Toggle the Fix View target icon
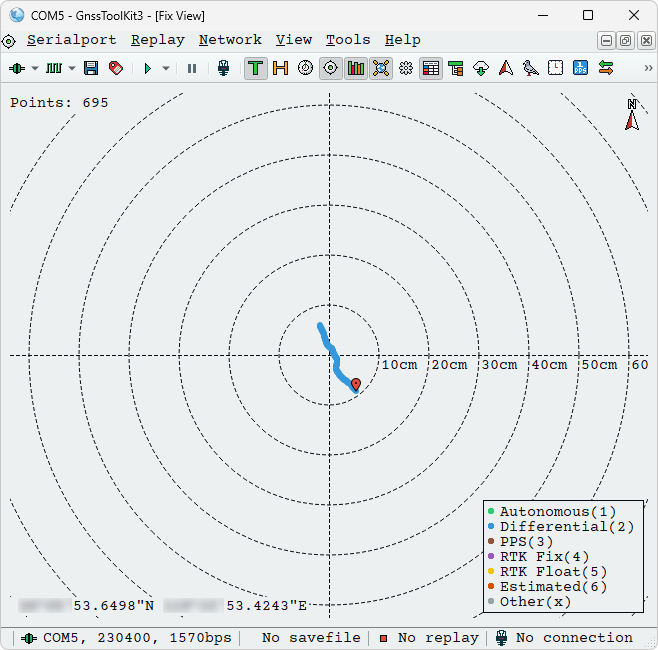Screen dimensions: 658x650 pyautogui.click(x=330, y=68)
